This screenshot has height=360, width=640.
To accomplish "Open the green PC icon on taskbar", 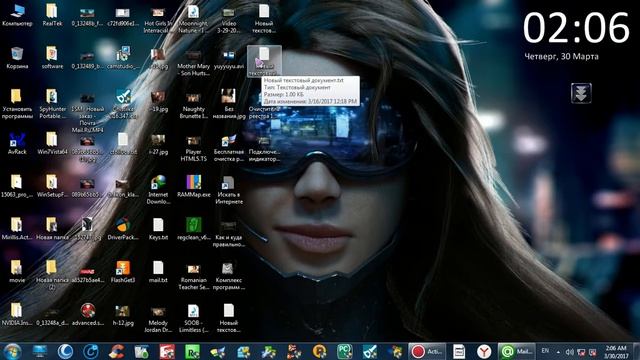I will coord(344,351).
